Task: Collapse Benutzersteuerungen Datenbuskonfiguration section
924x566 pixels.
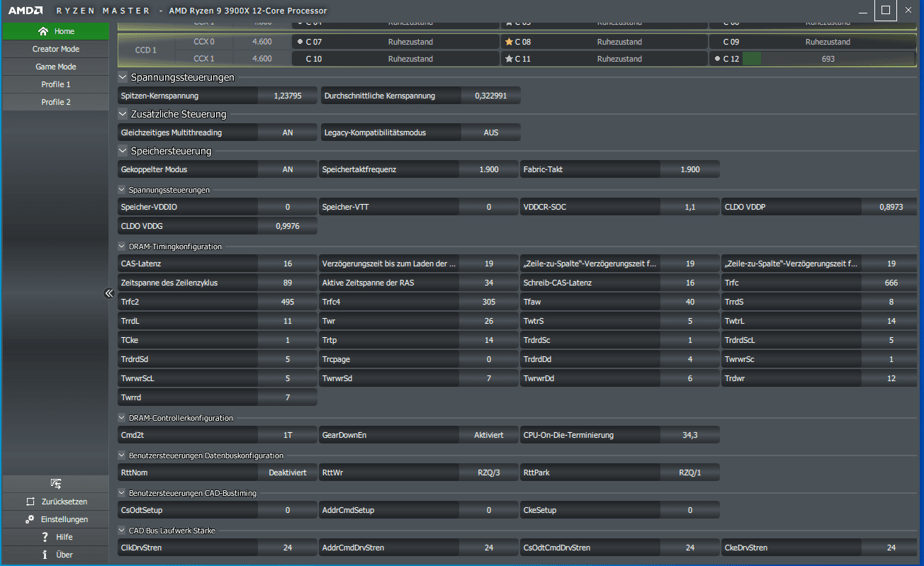Action: pos(123,455)
